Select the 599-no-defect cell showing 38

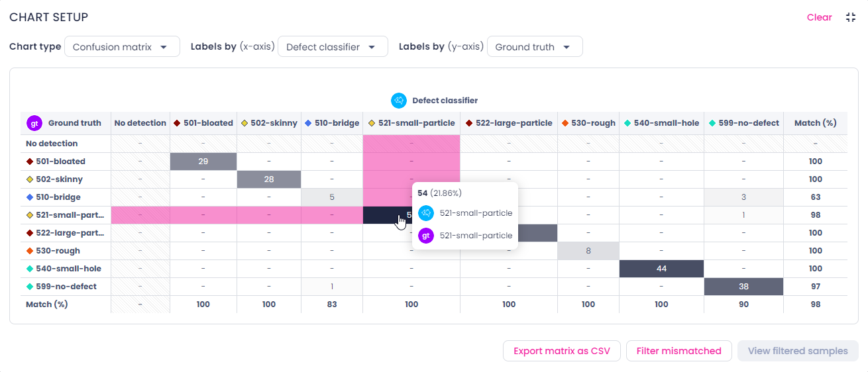[743, 287]
